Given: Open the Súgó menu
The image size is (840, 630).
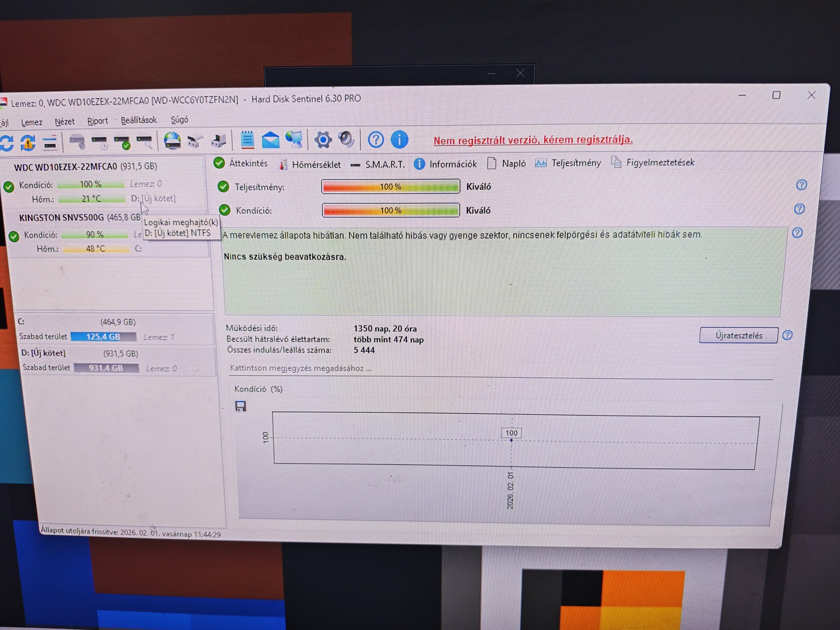Looking at the screenshot, I should pyautogui.click(x=179, y=120).
